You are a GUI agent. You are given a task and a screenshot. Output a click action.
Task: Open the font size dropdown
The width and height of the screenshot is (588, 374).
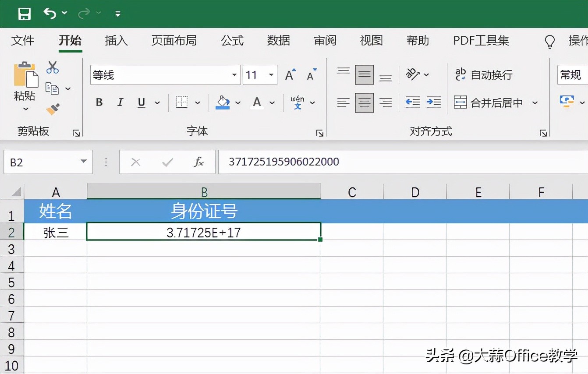coord(272,74)
